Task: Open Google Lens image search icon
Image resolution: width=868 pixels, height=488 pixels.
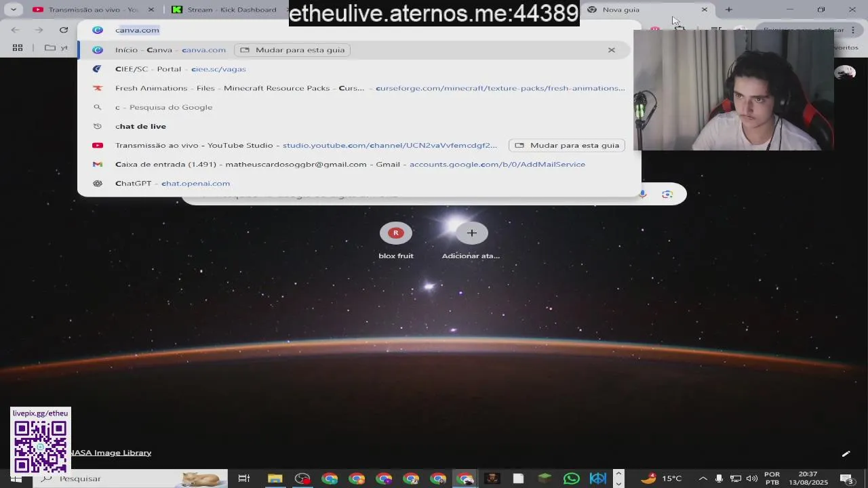Action: 667,195
